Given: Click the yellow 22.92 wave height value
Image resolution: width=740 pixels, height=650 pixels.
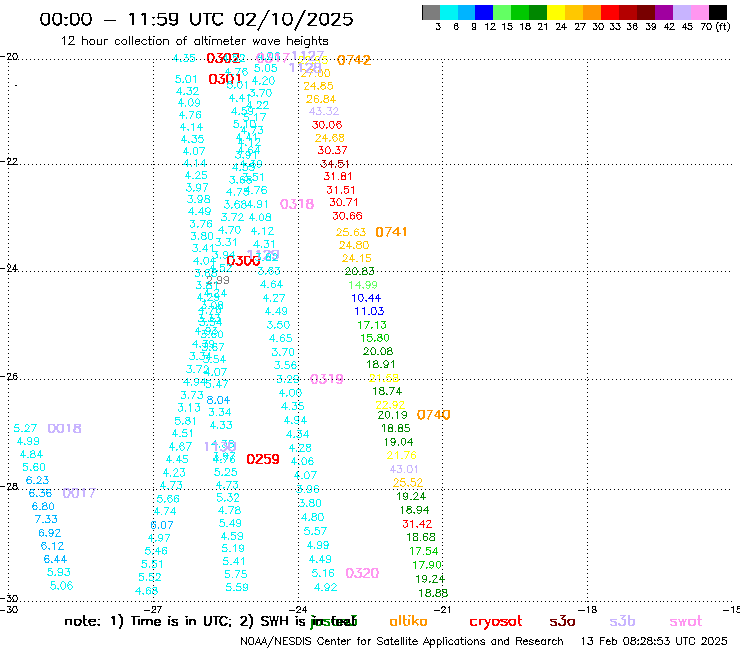Looking at the screenshot, I should click(x=390, y=405).
